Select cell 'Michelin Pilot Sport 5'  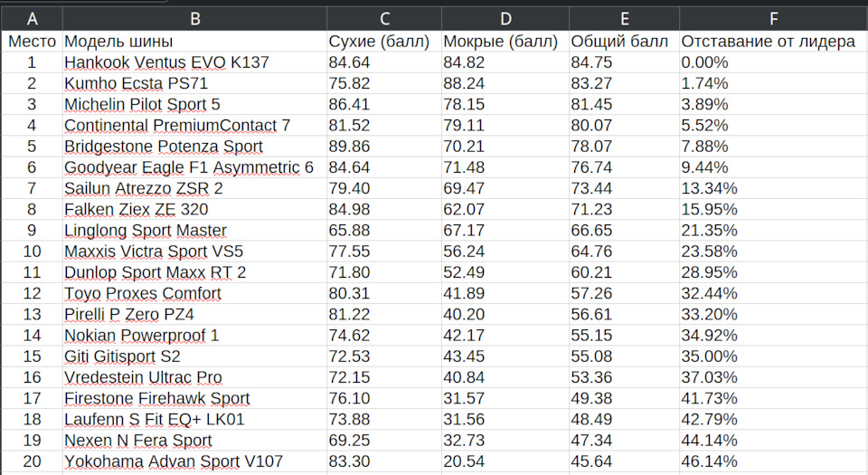click(x=195, y=105)
